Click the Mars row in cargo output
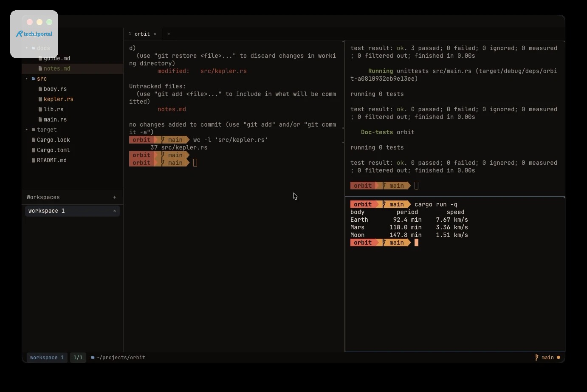This screenshot has height=392, width=587. tap(409, 227)
